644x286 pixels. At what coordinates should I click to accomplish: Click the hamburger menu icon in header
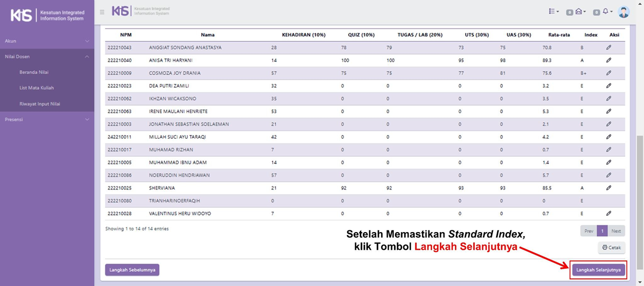102,12
